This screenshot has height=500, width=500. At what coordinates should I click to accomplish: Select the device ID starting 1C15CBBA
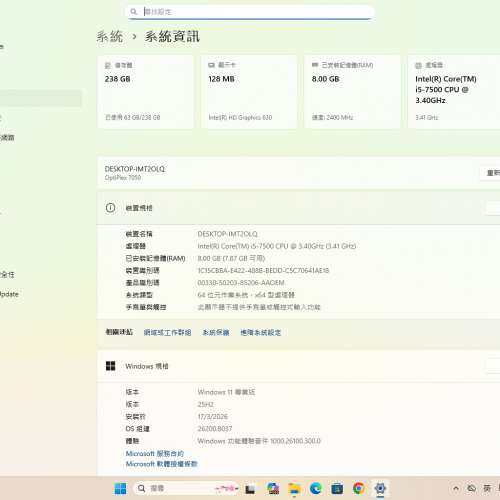263,270
